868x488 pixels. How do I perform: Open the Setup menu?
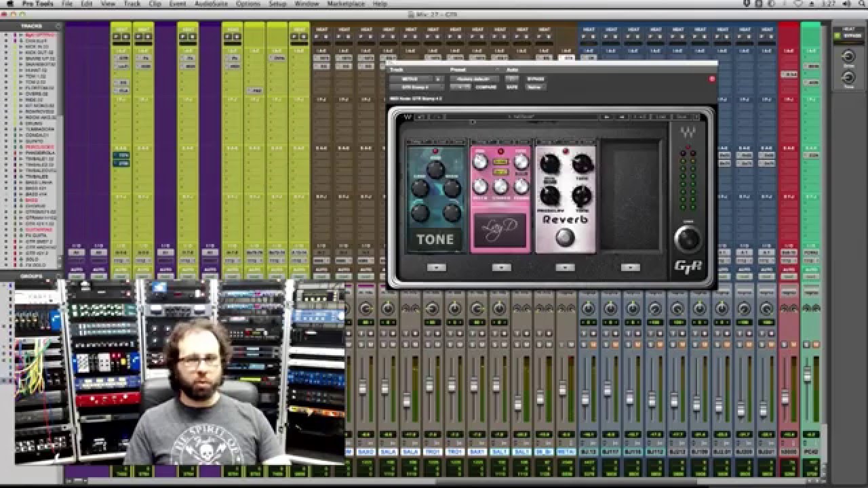point(277,4)
